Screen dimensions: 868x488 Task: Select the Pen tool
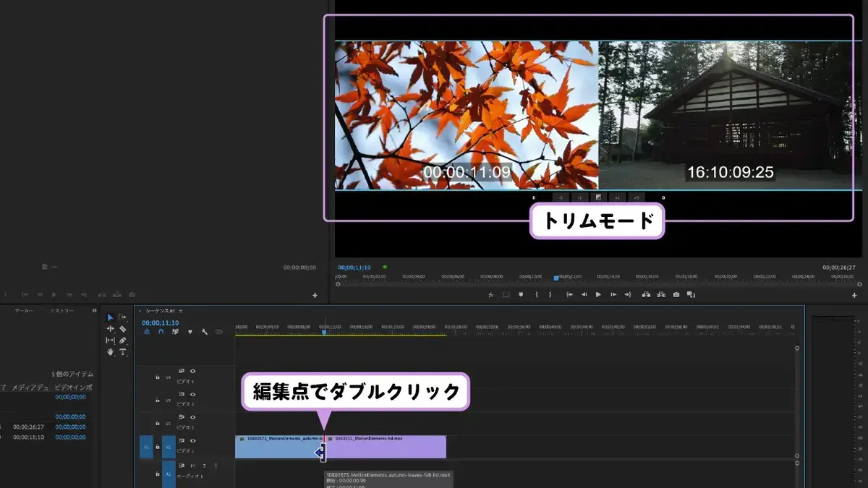(123, 341)
